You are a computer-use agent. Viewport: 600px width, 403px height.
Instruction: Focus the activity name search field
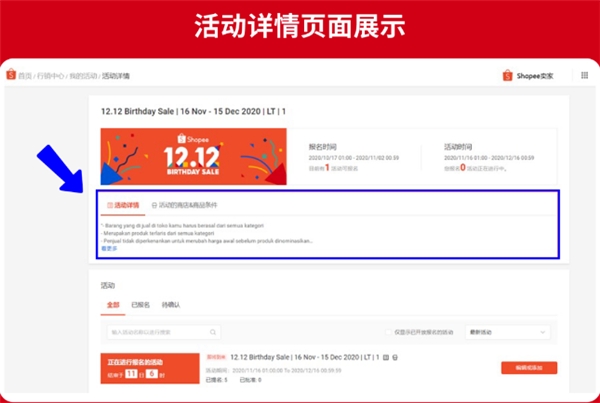point(164,332)
